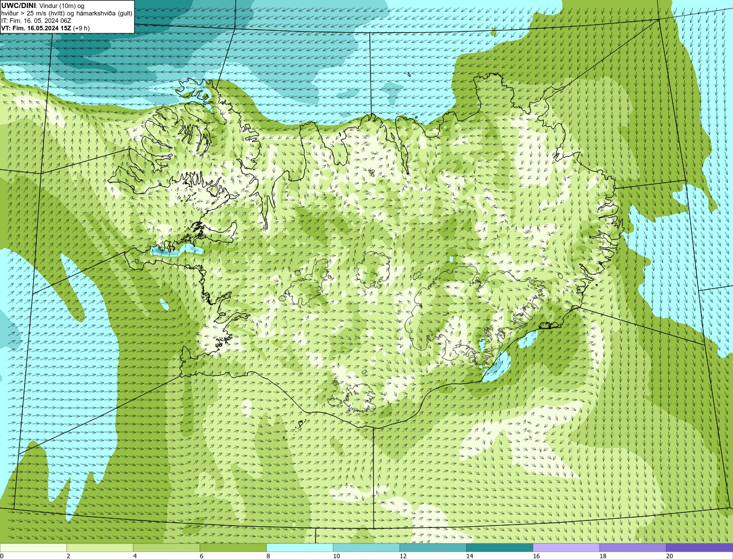Viewport: 733px width, 560px height.
Task: Click the "hámarkshviða (gult)" description text
Action: point(103,13)
